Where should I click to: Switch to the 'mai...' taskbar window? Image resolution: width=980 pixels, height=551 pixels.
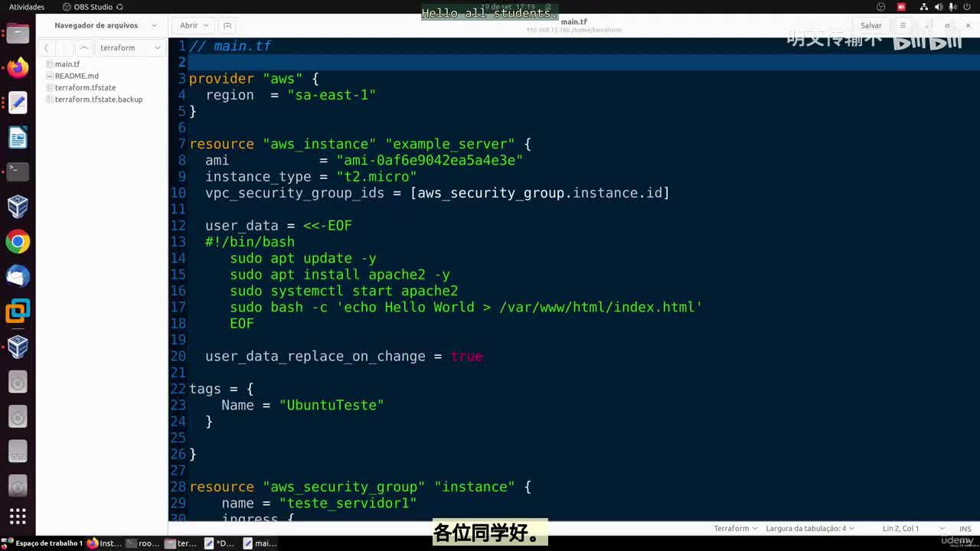point(260,543)
